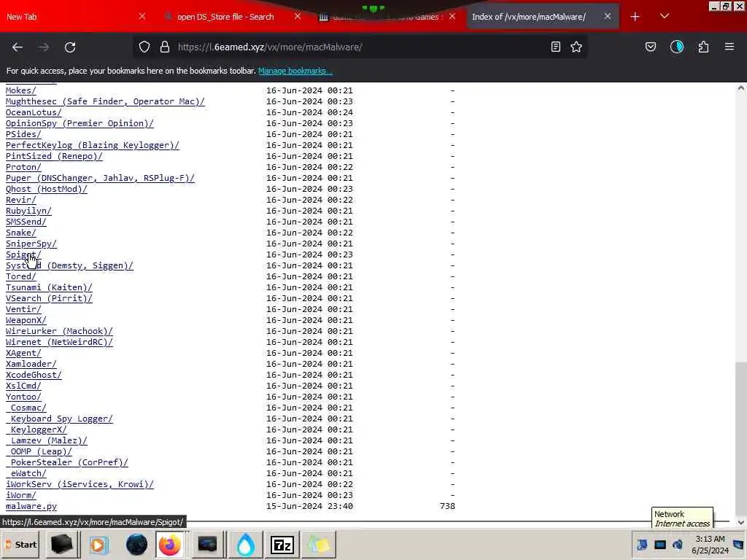Open the green-yellow folder taskbar icon
The image size is (747, 560).
318,544
